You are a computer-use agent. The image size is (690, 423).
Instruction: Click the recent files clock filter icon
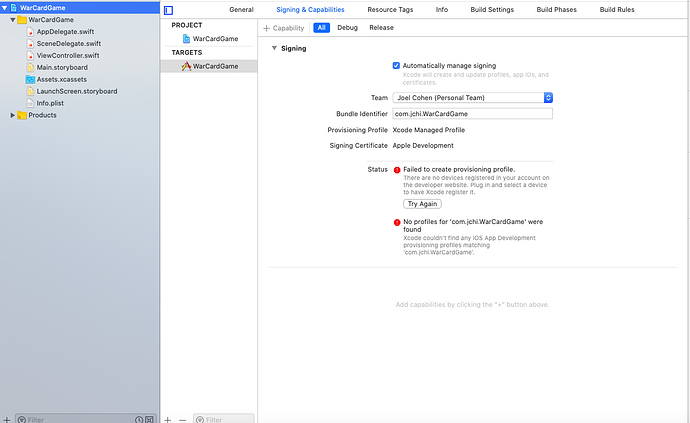click(139, 419)
